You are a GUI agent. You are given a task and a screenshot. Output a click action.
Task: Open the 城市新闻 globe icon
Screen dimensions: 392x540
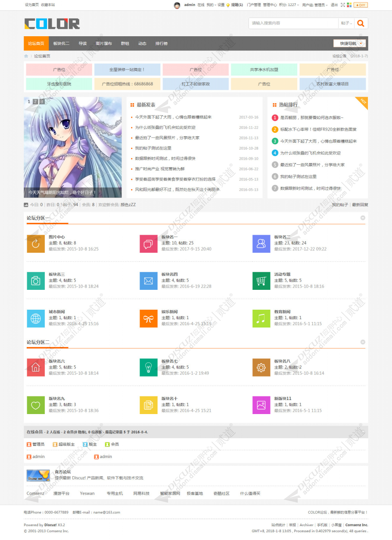click(x=36, y=318)
